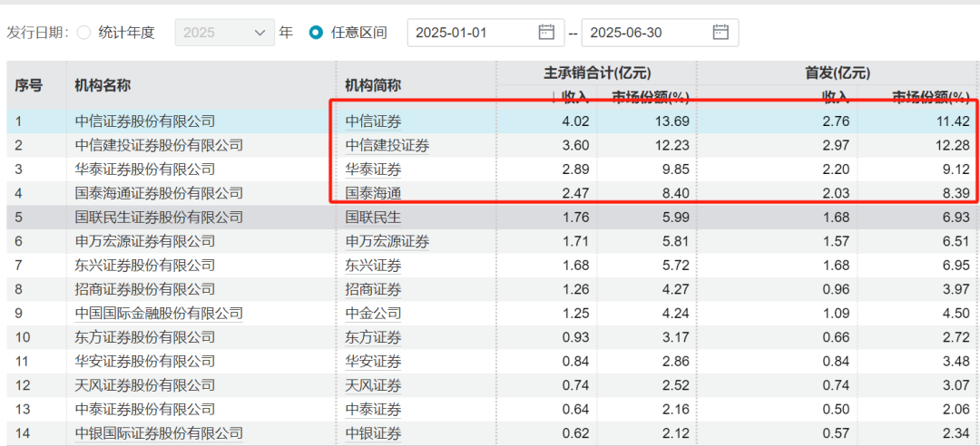Select the 任意区间 radio button

[x=317, y=33]
